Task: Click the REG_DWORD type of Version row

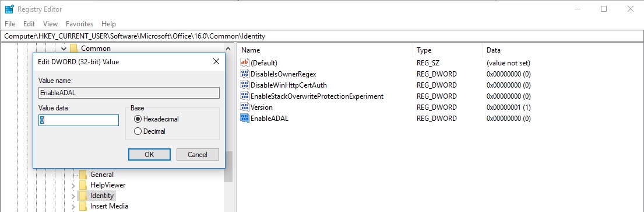Action: pyautogui.click(x=437, y=107)
